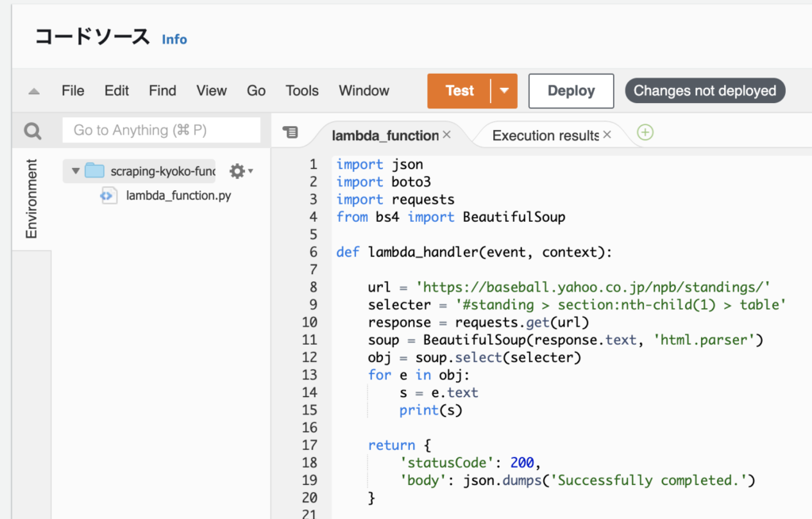Click the 'def lambda_handler' definition line
The image size is (812, 519).
[474, 253]
